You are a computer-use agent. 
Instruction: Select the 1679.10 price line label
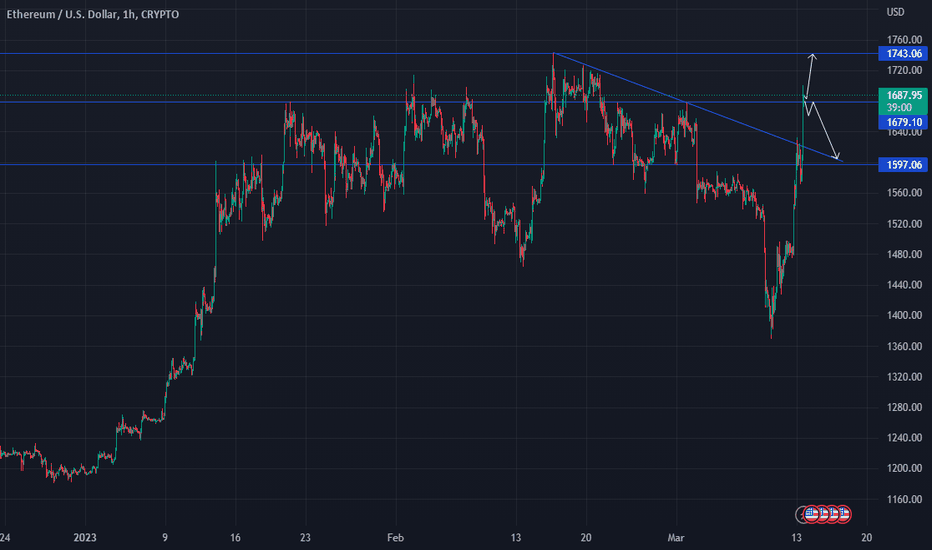(x=903, y=122)
